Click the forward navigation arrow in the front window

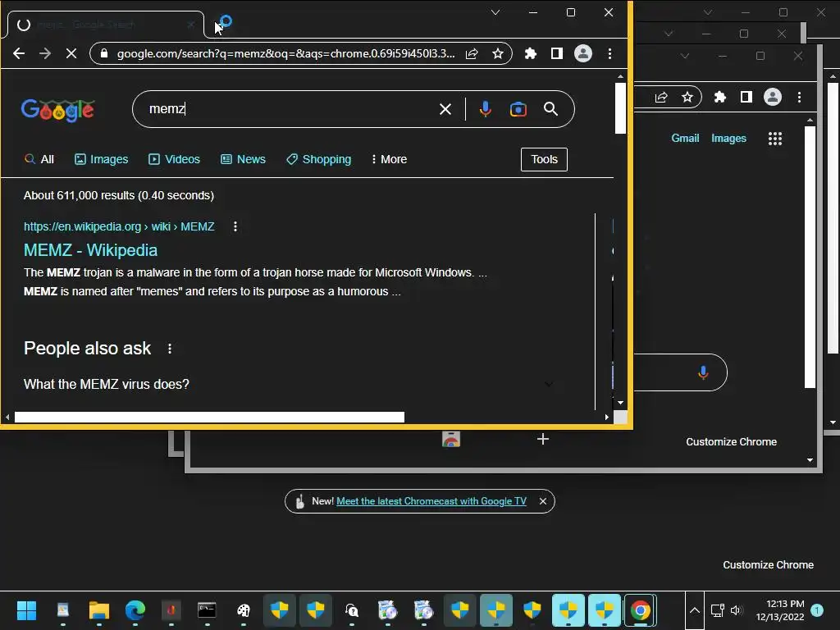click(x=45, y=53)
